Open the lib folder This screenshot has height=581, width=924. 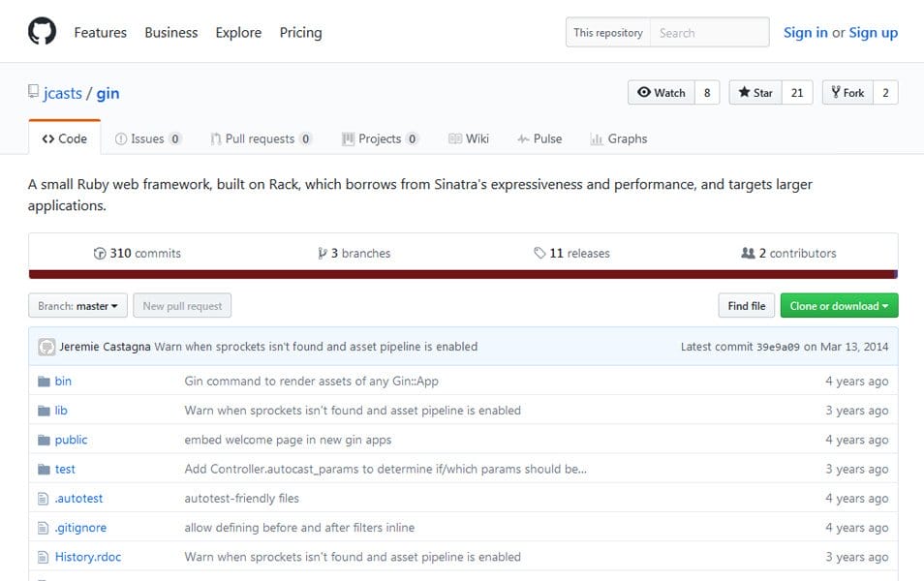pyautogui.click(x=61, y=411)
